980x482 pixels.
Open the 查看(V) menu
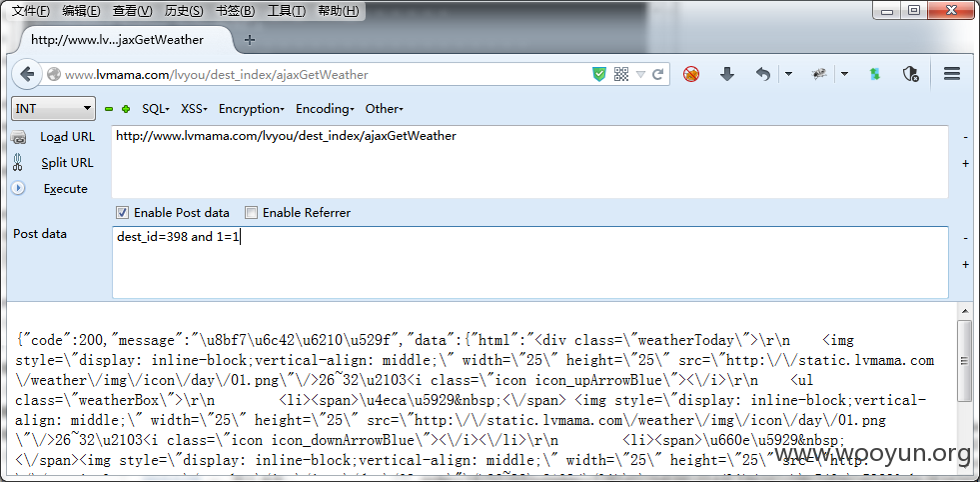click(133, 11)
